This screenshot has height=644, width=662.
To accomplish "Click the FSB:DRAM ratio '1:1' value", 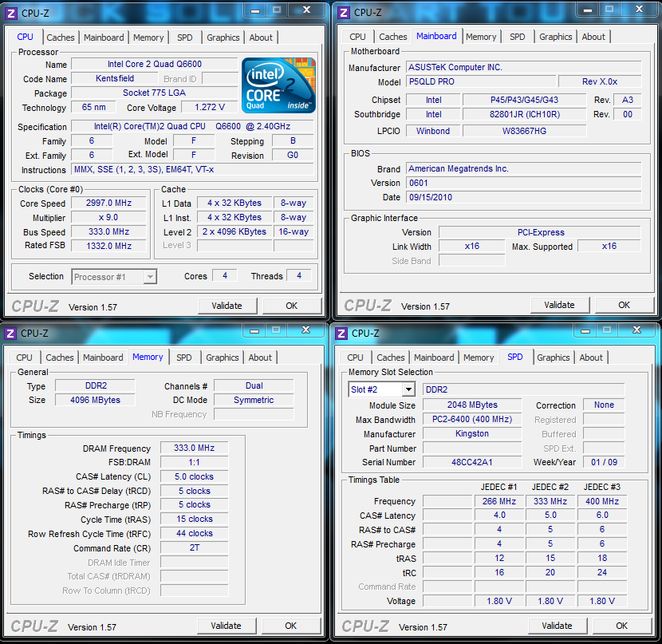I will tap(194, 462).
